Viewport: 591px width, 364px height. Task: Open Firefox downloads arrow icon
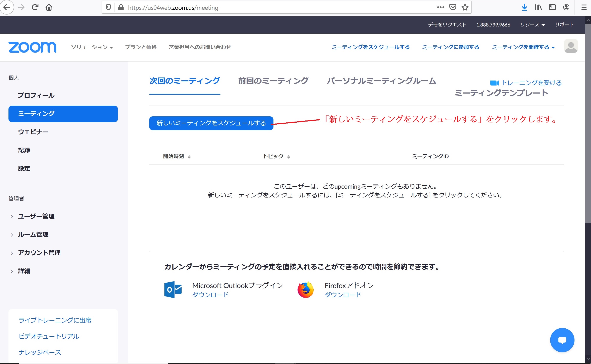coord(524,7)
